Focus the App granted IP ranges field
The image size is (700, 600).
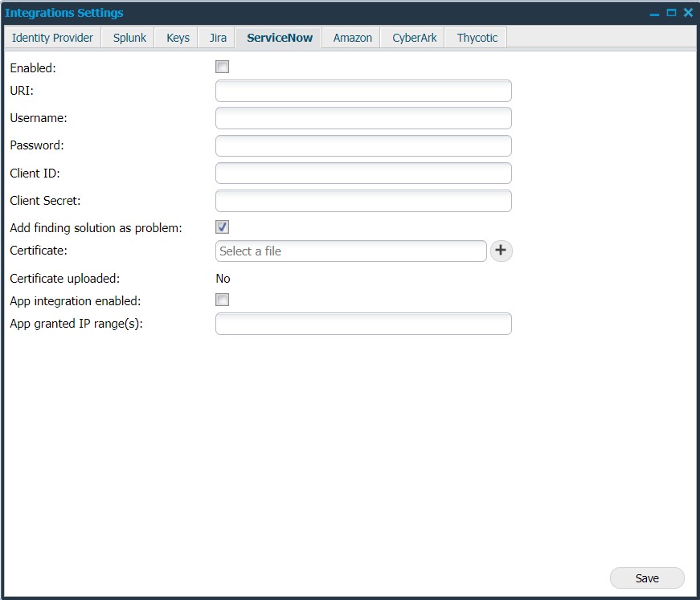pyautogui.click(x=362, y=324)
